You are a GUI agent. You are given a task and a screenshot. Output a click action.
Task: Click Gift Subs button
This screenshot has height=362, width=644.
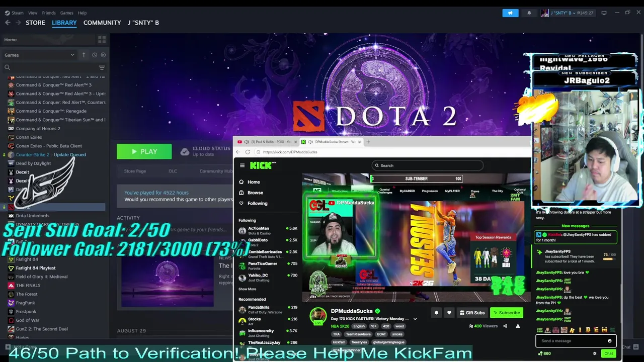point(472,313)
